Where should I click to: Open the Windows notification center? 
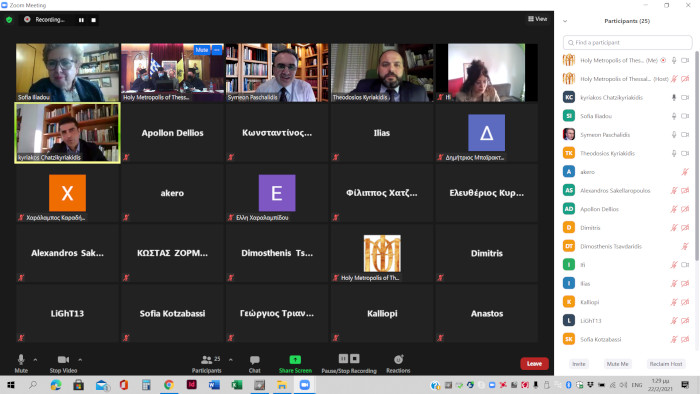(685, 385)
